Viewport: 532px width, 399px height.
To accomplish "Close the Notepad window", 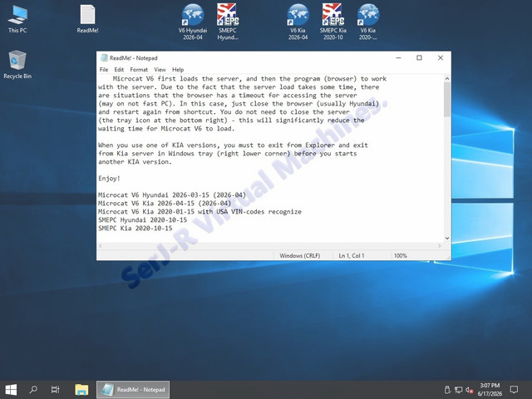I will click(441, 58).
